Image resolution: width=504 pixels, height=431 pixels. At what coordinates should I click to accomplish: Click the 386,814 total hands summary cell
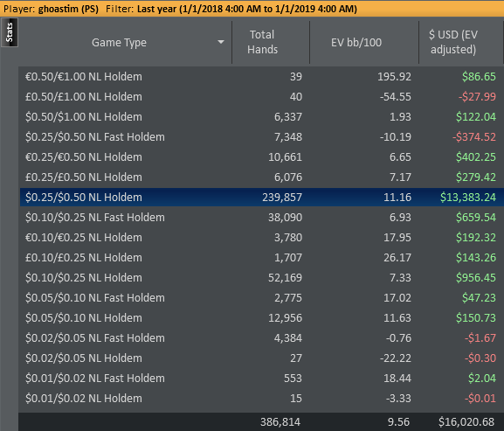[x=280, y=421]
